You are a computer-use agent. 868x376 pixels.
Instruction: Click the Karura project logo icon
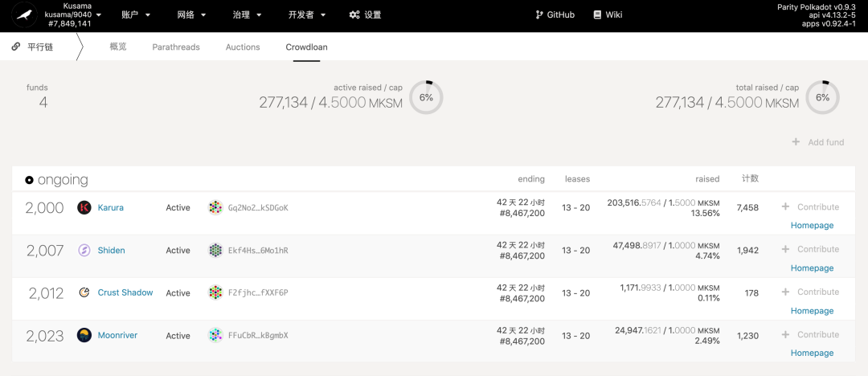click(84, 207)
